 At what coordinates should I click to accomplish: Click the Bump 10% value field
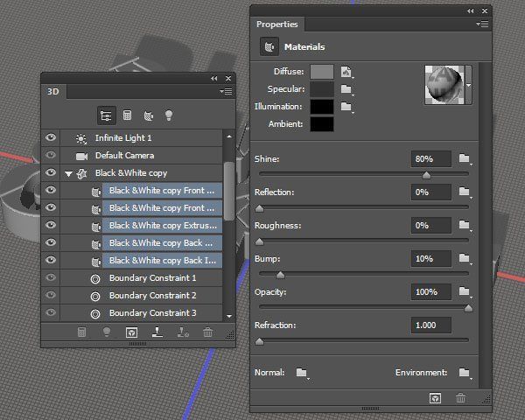point(431,259)
